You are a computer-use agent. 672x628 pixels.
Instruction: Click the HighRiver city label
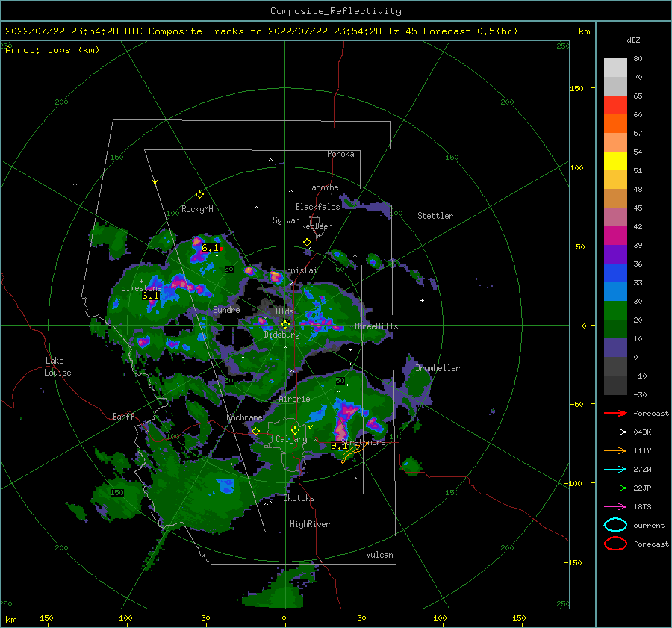click(310, 524)
